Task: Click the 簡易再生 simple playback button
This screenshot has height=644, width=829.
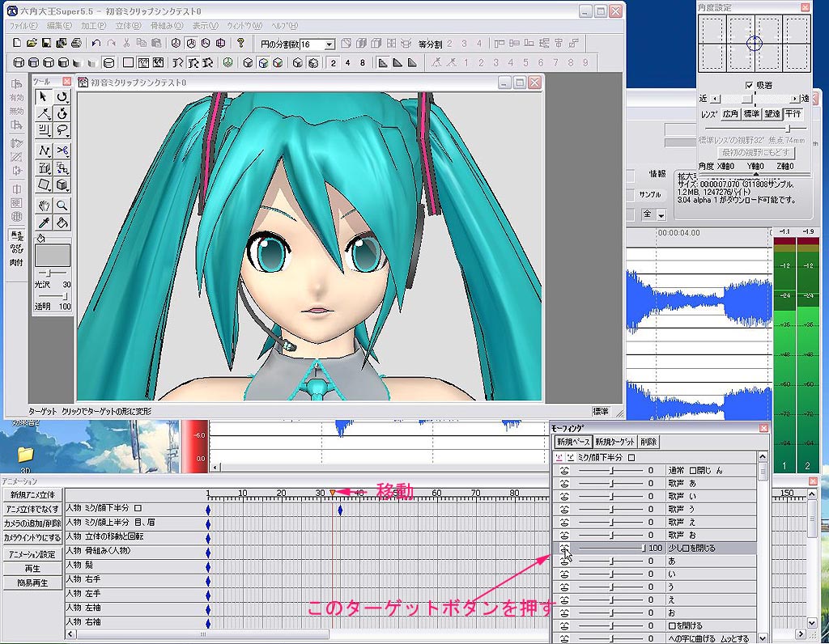Action: point(32,583)
